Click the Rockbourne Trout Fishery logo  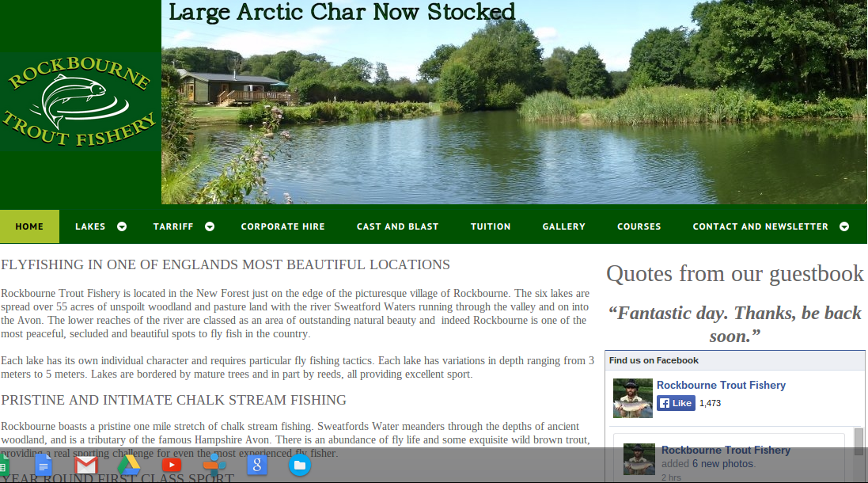click(x=80, y=101)
